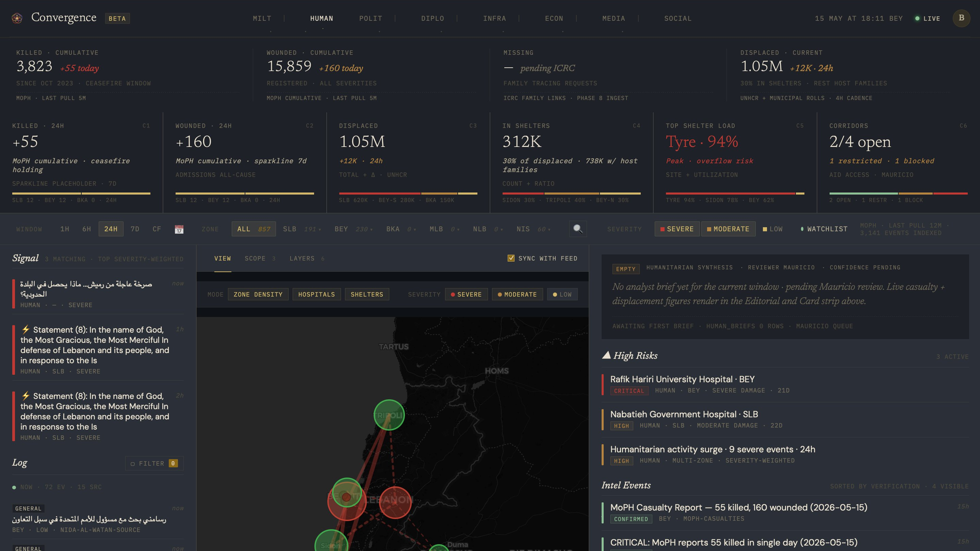980x551 pixels.
Task: Open Humanitarian activity surge risk item
Action: pyautogui.click(x=785, y=454)
